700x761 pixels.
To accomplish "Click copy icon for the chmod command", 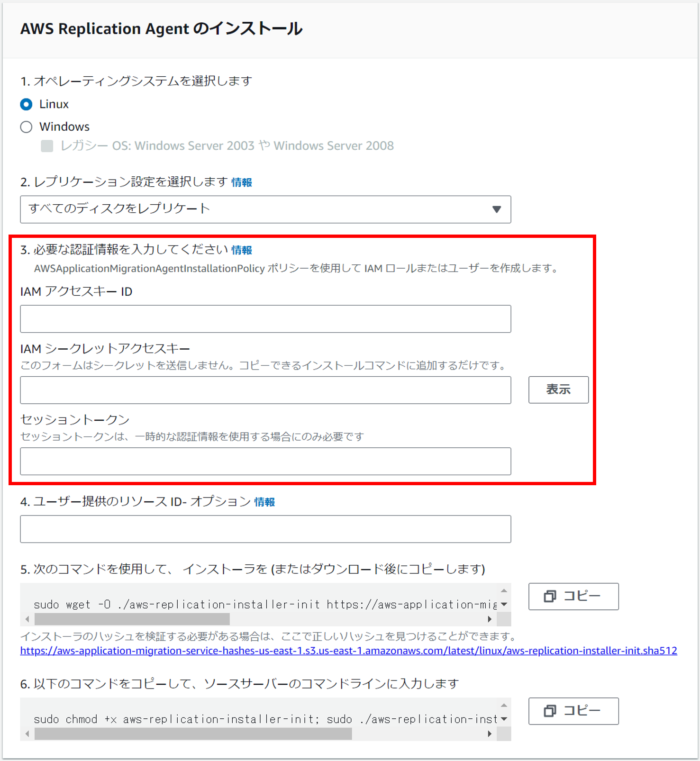I will tap(550, 711).
